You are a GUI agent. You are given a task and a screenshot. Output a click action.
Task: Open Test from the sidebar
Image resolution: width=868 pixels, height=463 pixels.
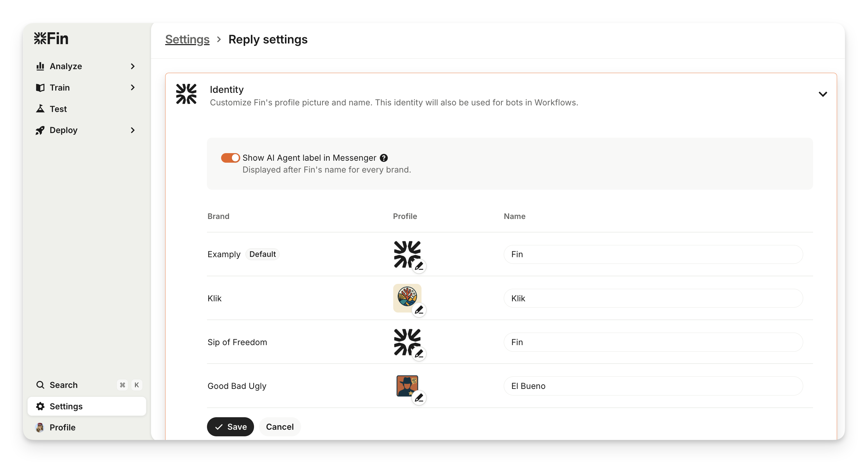pos(58,109)
